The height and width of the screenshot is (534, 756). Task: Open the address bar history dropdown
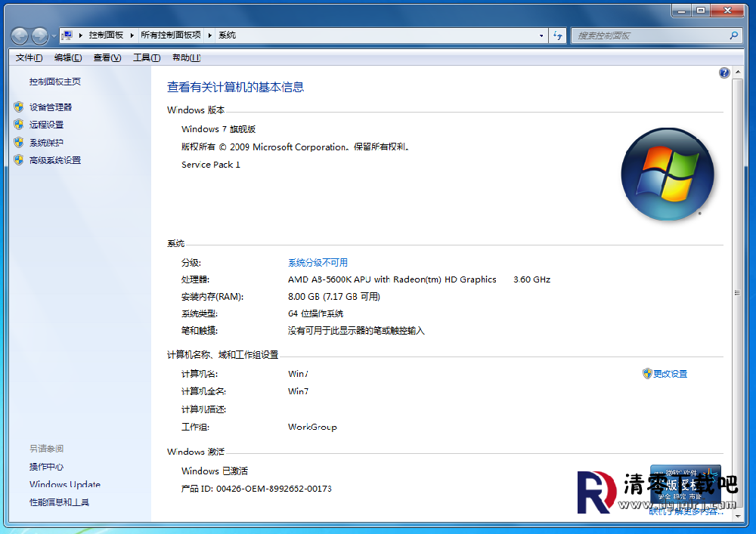click(x=541, y=35)
